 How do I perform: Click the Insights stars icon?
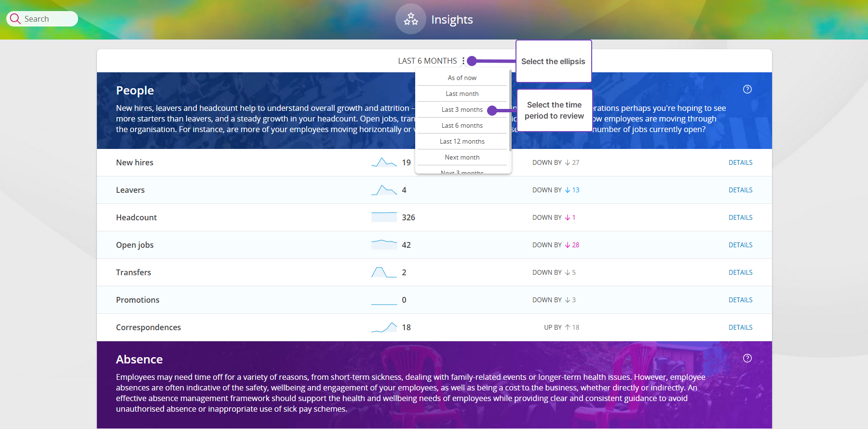tap(410, 19)
